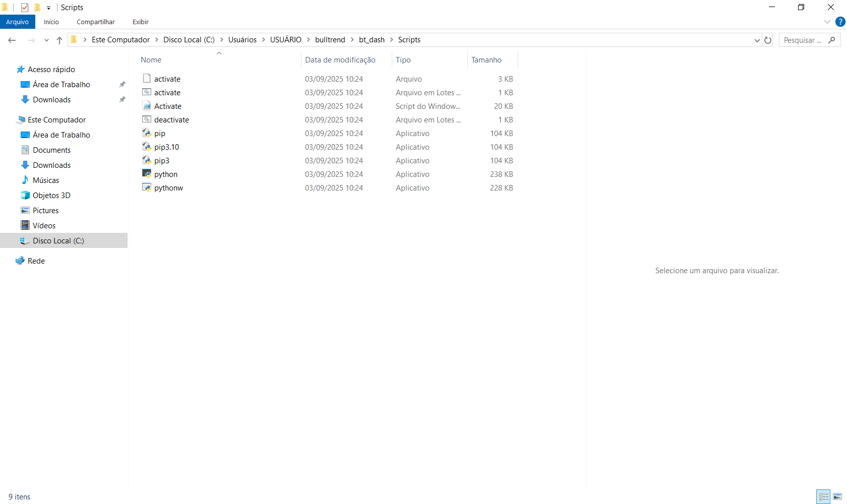Click the Script do Window... type cell
Image resolution: width=847 pixels, height=504 pixels.
[428, 106]
